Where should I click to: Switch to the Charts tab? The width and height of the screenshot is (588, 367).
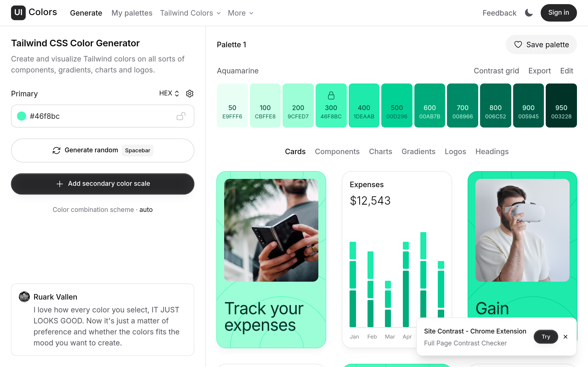(x=380, y=151)
